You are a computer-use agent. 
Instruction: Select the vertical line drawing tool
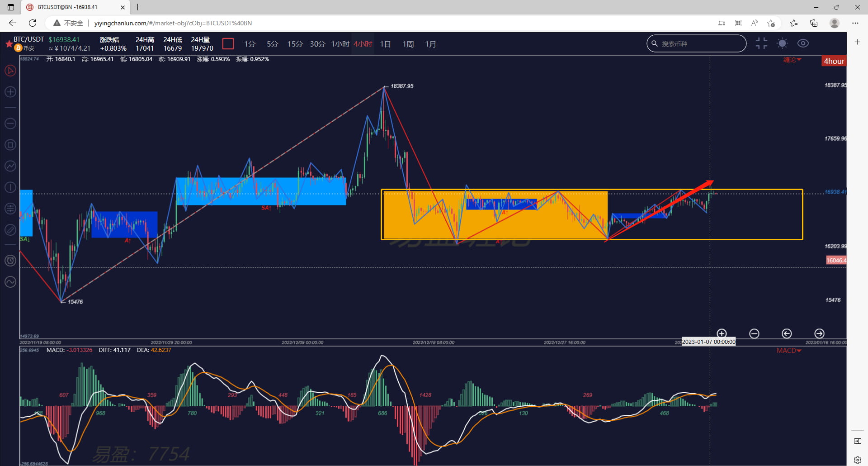coord(10,187)
